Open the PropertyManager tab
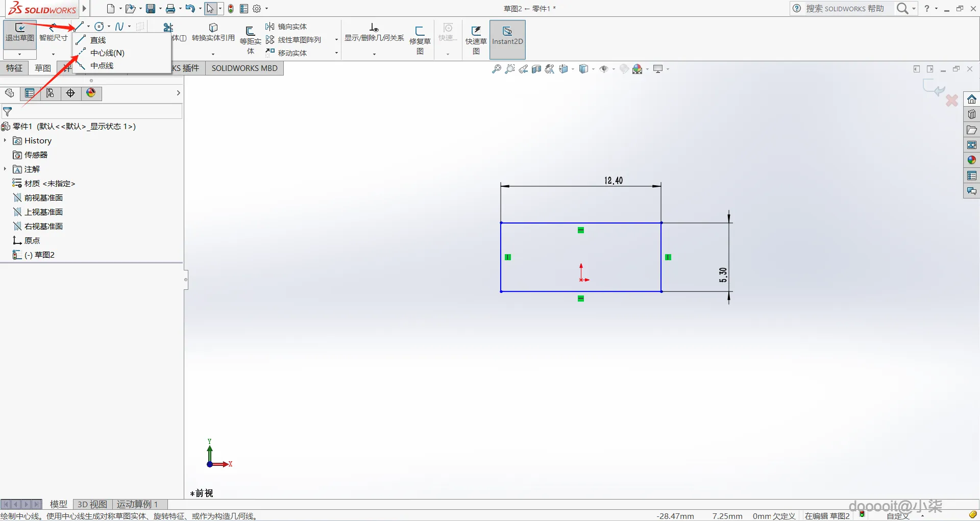This screenshot has height=521, width=980. (30, 93)
